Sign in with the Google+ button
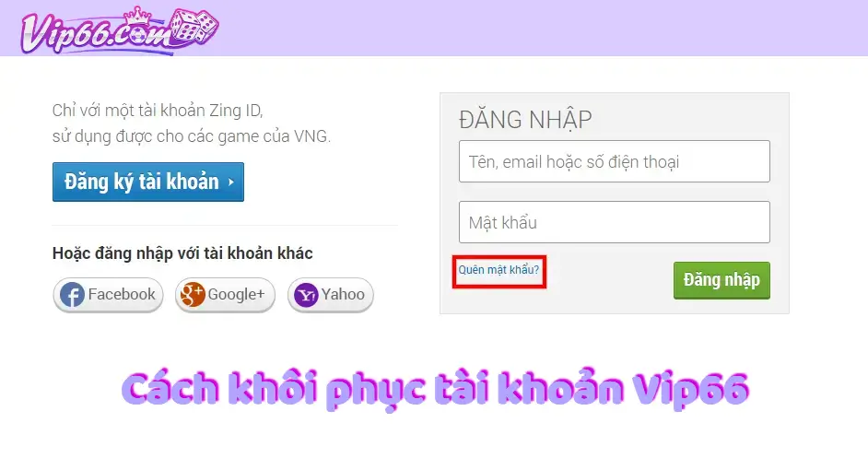This screenshot has width=868, height=470. coord(225,295)
